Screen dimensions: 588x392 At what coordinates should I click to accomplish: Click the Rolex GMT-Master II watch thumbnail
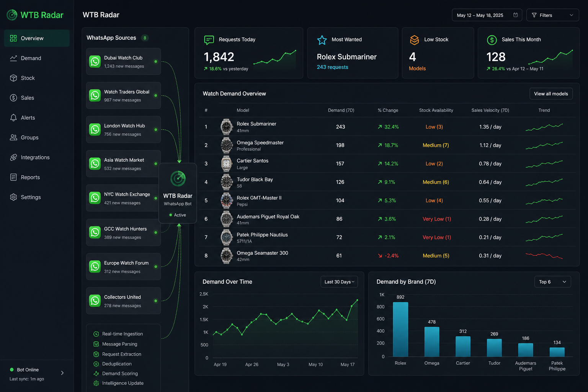pyautogui.click(x=227, y=200)
